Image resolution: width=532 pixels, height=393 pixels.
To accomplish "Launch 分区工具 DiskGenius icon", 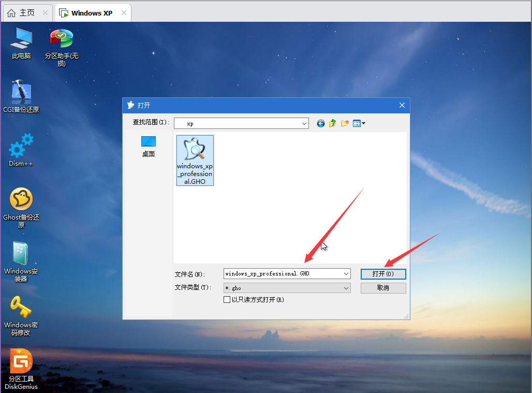I will [x=21, y=369].
